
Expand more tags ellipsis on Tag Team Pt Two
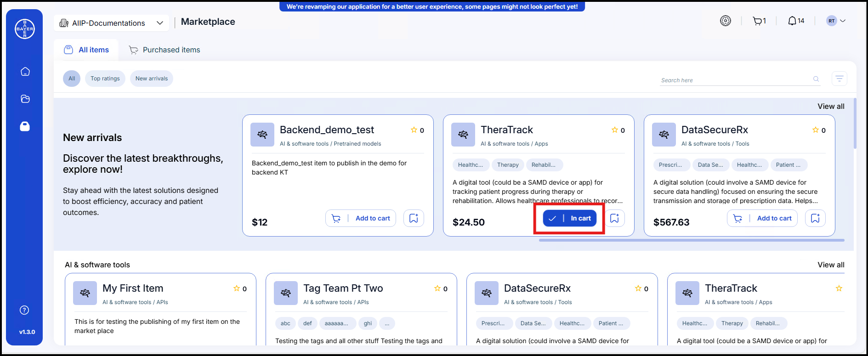point(387,323)
